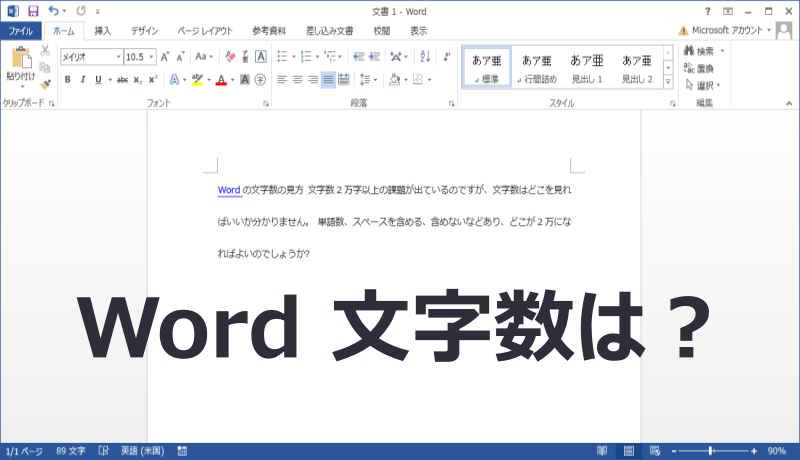This screenshot has height=460, width=800.
Task: Click the macro recording icon in status bar
Action: coord(182,451)
